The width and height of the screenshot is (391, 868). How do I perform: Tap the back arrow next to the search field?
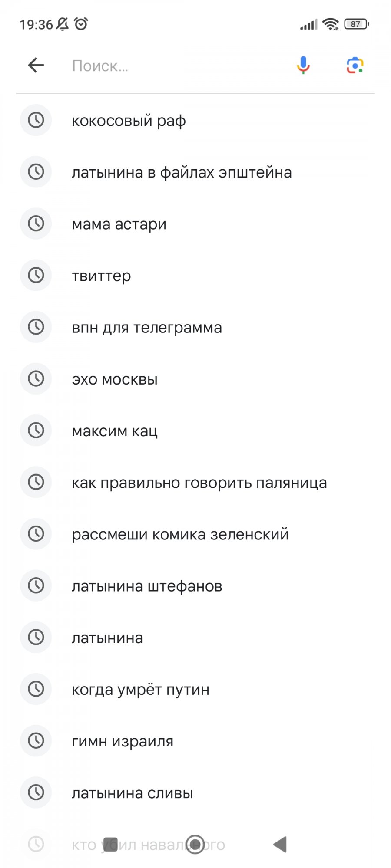(36, 65)
